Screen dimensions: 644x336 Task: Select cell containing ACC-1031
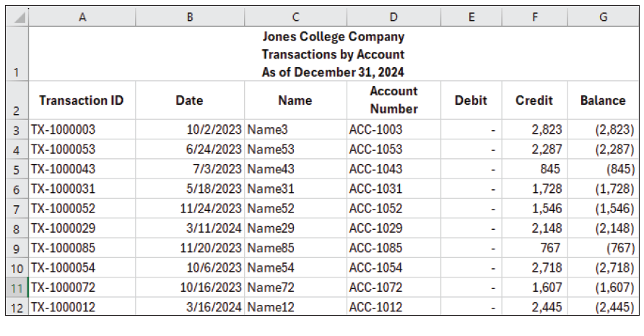point(375,189)
